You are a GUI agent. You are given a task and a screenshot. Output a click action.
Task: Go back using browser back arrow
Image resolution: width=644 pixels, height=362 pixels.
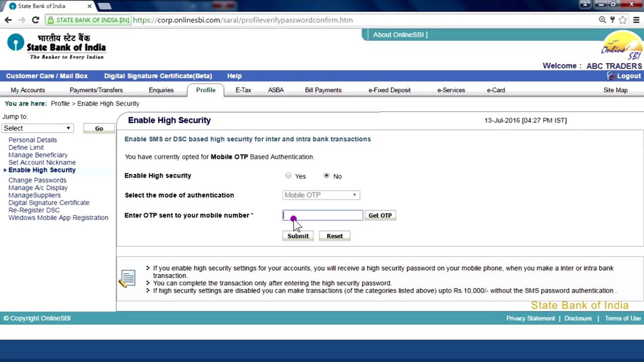8,20
